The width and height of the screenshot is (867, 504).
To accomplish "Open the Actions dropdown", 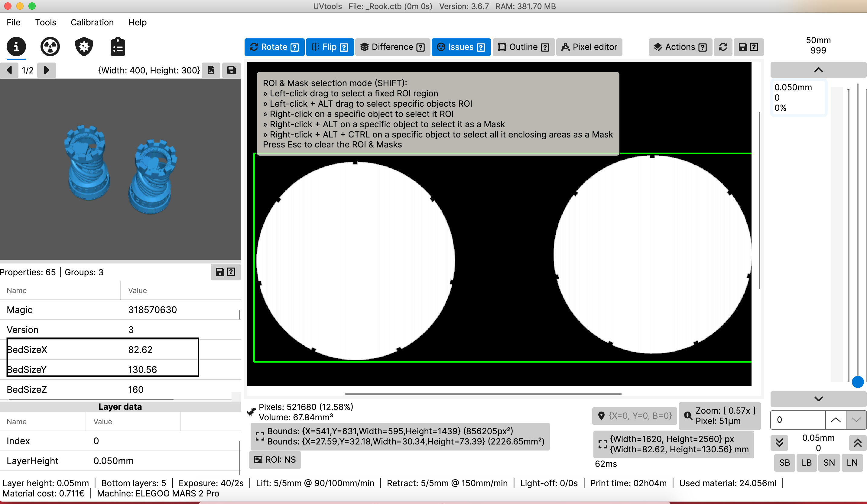I will pyautogui.click(x=680, y=47).
